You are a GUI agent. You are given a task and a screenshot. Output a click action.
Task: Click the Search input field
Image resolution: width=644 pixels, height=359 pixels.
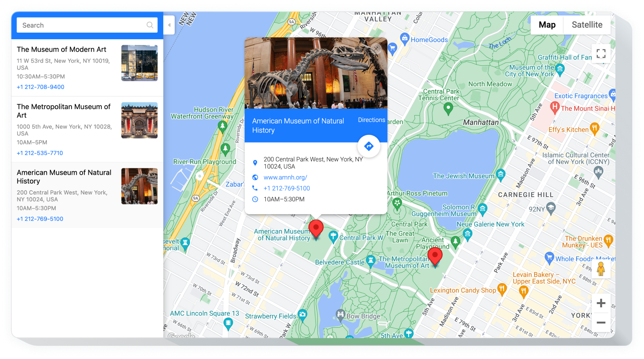83,25
